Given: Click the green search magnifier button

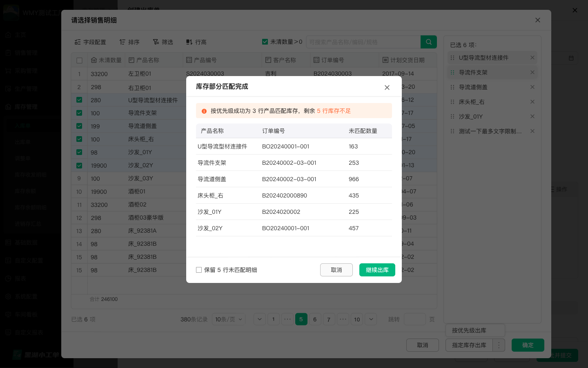Looking at the screenshot, I should 428,42.
